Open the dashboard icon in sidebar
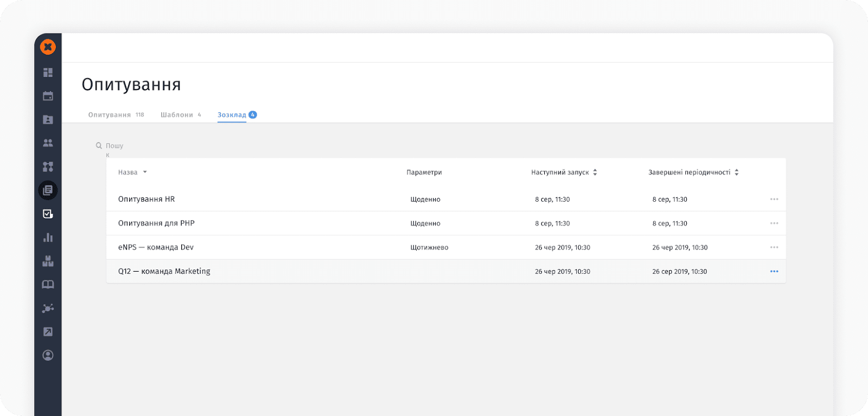The height and width of the screenshot is (416, 868). tap(48, 72)
